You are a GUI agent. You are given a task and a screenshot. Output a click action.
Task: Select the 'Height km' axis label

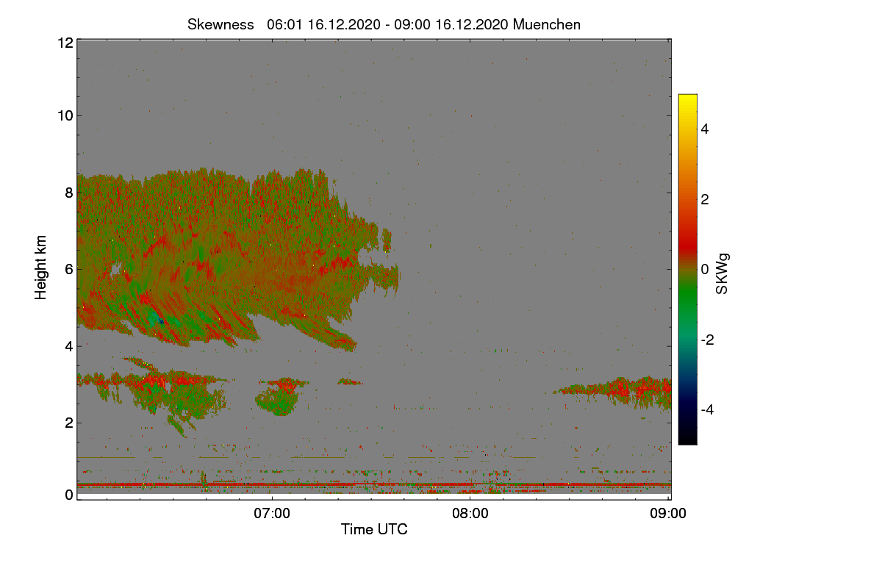[41, 268]
